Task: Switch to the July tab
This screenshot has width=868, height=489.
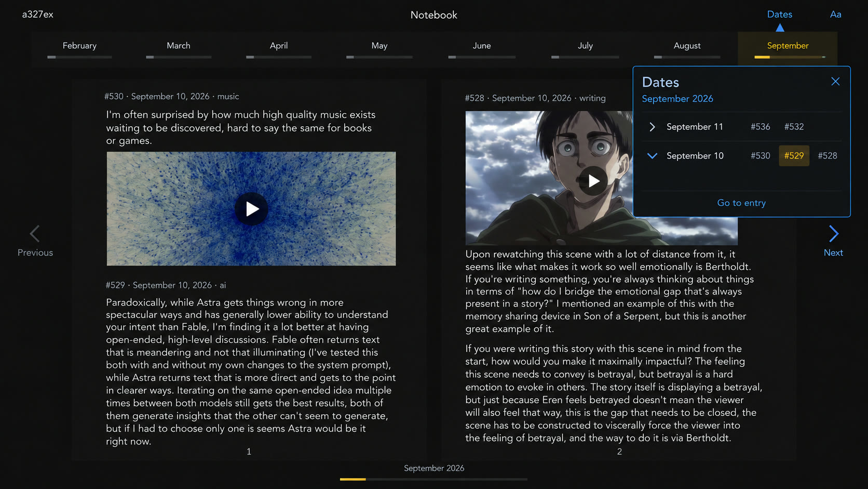Action: tap(585, 46)
